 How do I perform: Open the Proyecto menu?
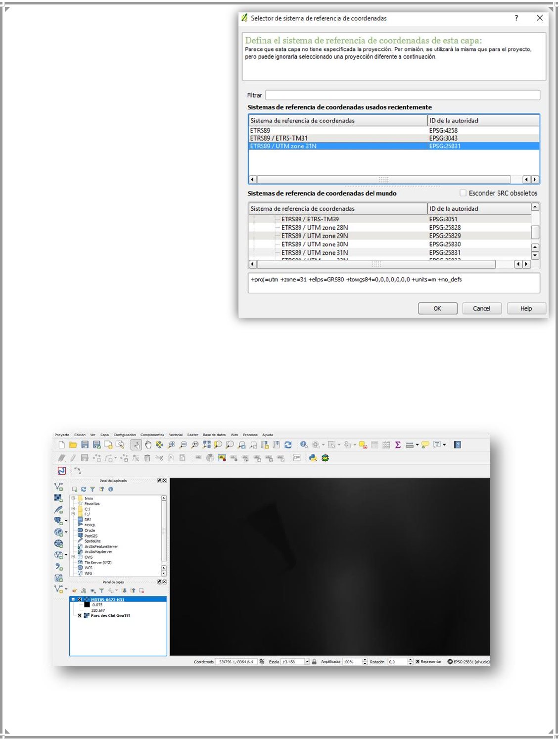tap(62, 435)
